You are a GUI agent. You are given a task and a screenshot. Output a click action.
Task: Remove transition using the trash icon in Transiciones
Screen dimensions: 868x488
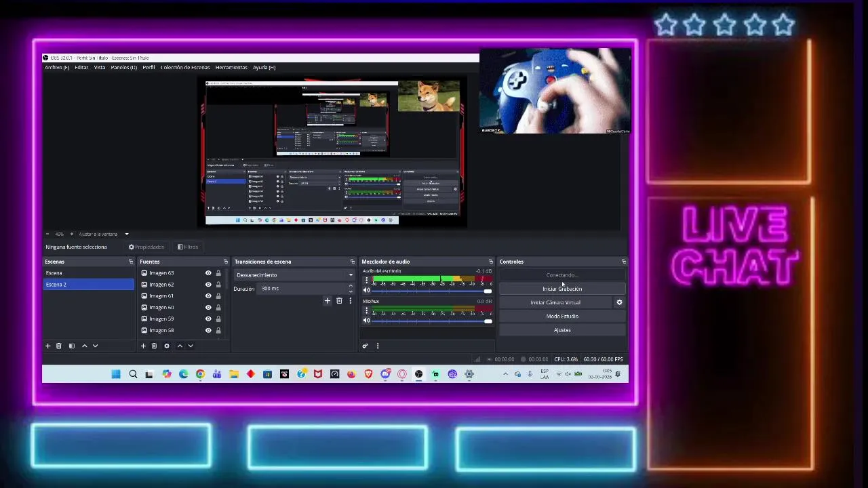coord(339,301)
